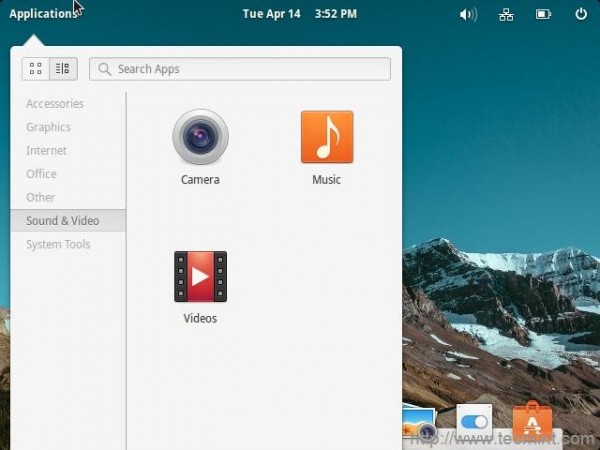The height and width of the screenshot is (450, 600).
Task: Switch to category list view
Action: [63, 69]
